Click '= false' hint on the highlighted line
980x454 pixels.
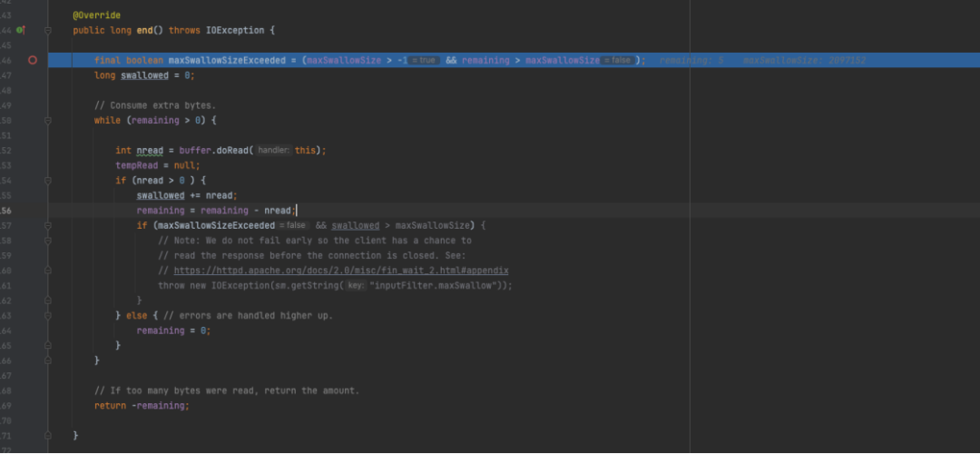coord(617,60)
